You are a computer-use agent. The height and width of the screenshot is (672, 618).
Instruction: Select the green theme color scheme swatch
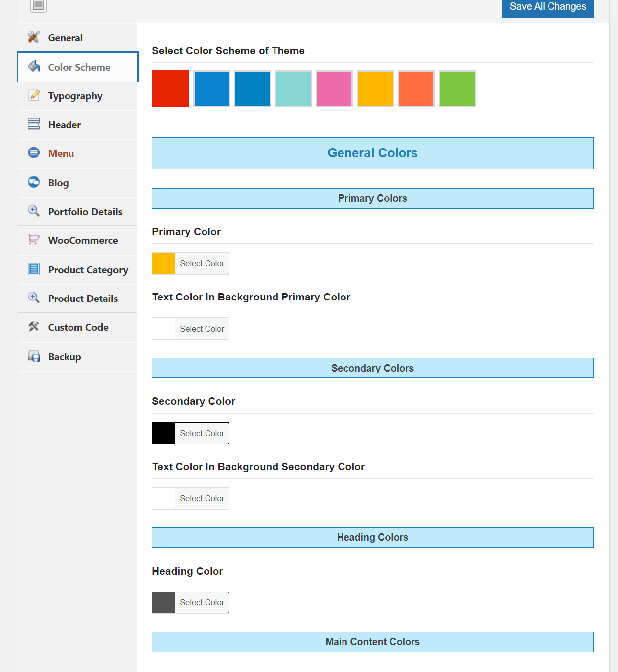pos(457,88)
